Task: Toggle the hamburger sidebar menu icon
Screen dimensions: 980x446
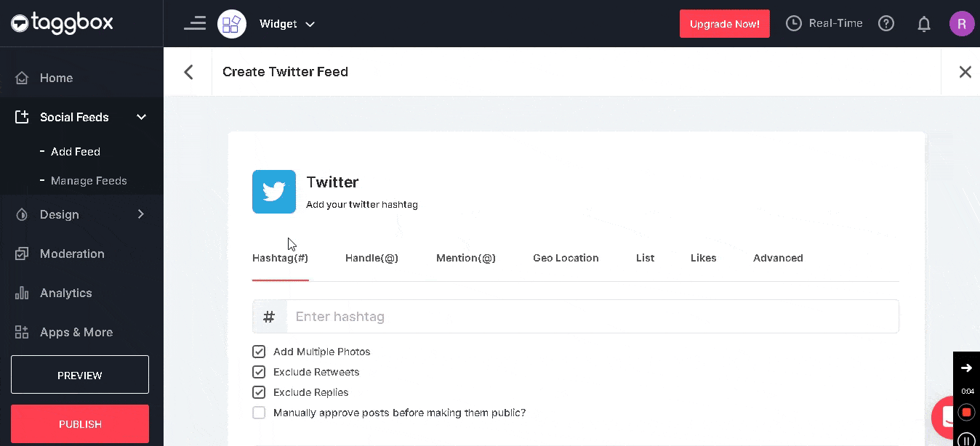Action: 195,23
